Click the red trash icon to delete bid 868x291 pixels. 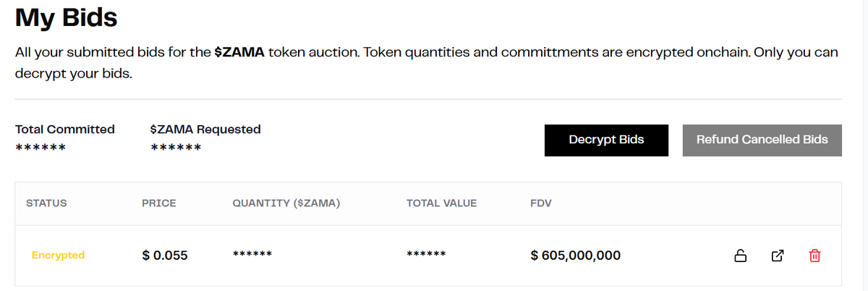point(814,256)
